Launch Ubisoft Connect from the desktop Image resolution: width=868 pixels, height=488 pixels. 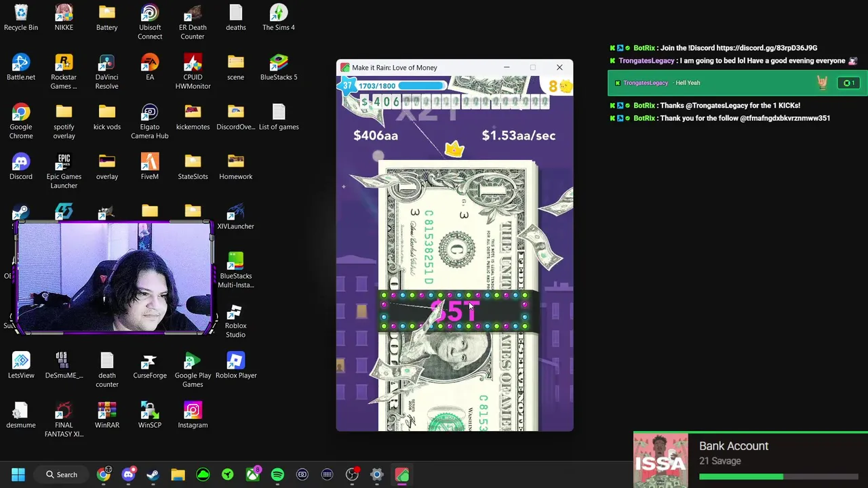150,22
